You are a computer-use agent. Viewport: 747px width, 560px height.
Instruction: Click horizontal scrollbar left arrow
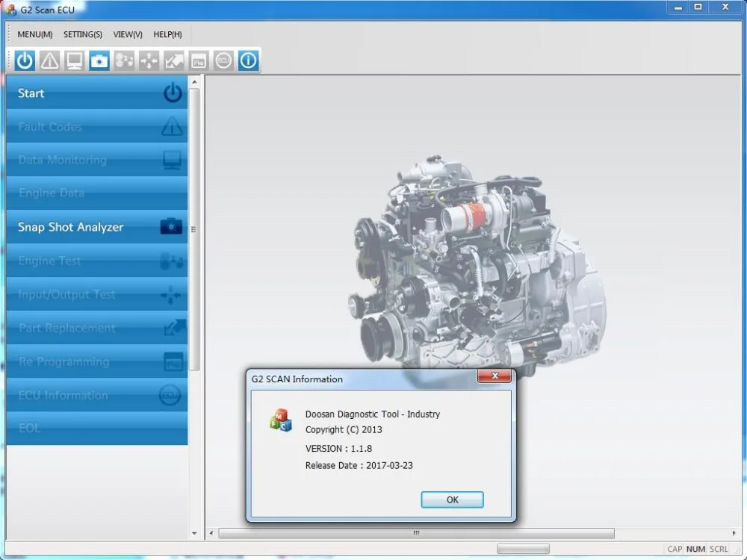pos(211,533)
